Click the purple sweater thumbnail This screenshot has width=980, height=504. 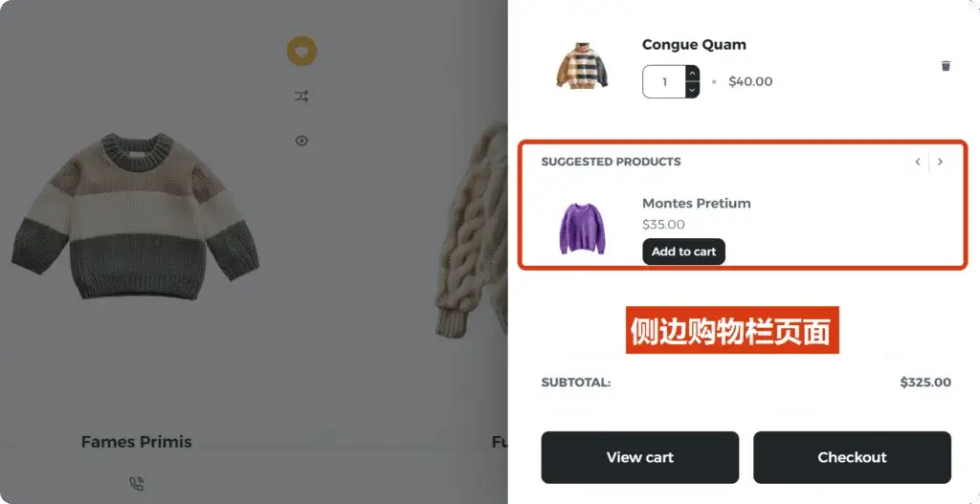pyautogui.click(x=582, y=228)
